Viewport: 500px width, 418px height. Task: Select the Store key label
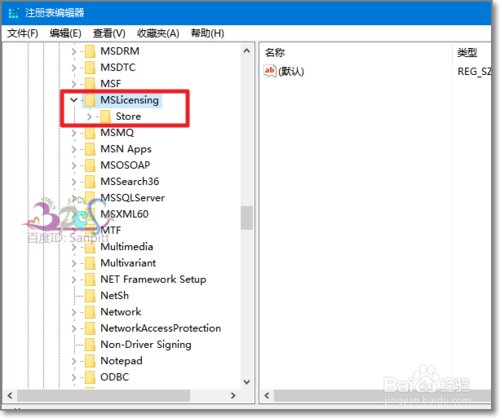click(128, 116)
